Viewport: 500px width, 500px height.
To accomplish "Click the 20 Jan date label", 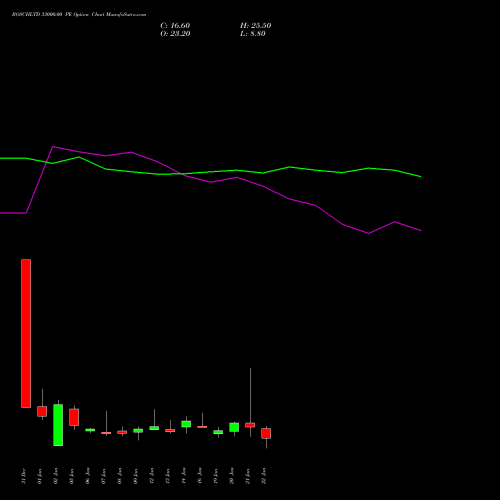I will (232, 476).
